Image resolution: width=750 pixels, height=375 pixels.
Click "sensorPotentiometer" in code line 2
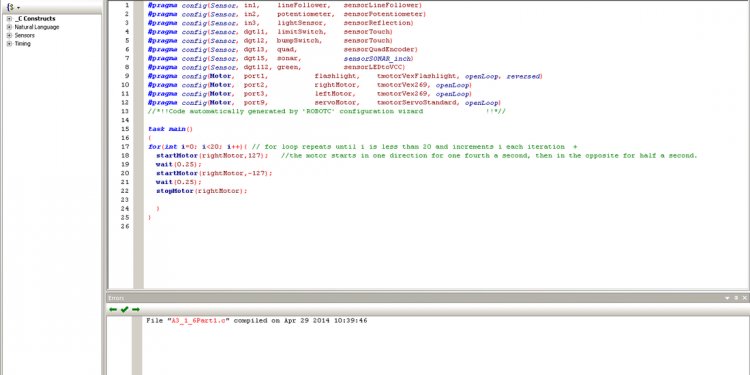click(x=384, y=14)
